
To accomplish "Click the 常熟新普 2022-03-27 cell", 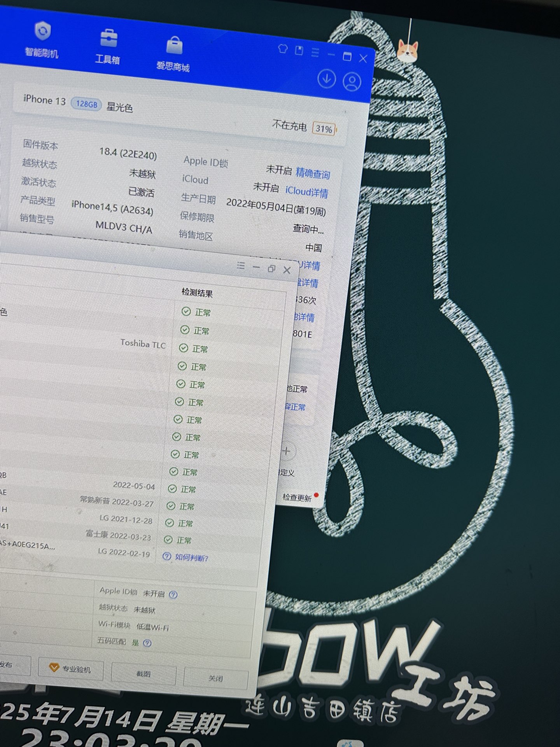I will (117, 501).
